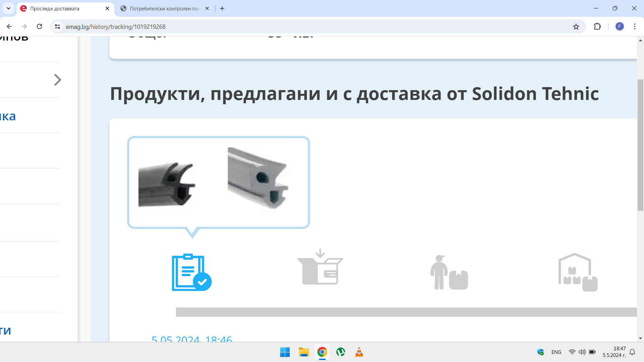
Task: Open a new browser tab
Action: (222, 8)
